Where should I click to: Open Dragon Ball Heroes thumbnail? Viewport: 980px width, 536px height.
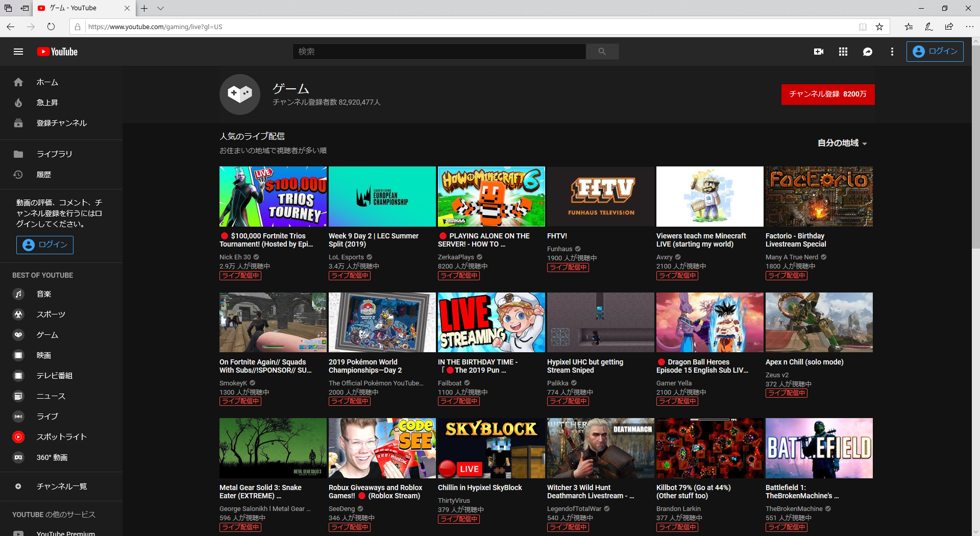[710, 322]
